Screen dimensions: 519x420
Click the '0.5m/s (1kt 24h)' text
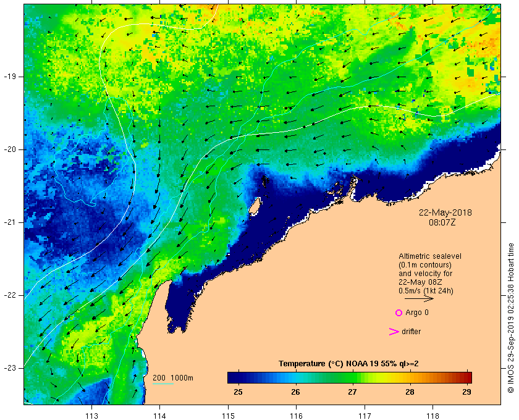pos(426,291)
